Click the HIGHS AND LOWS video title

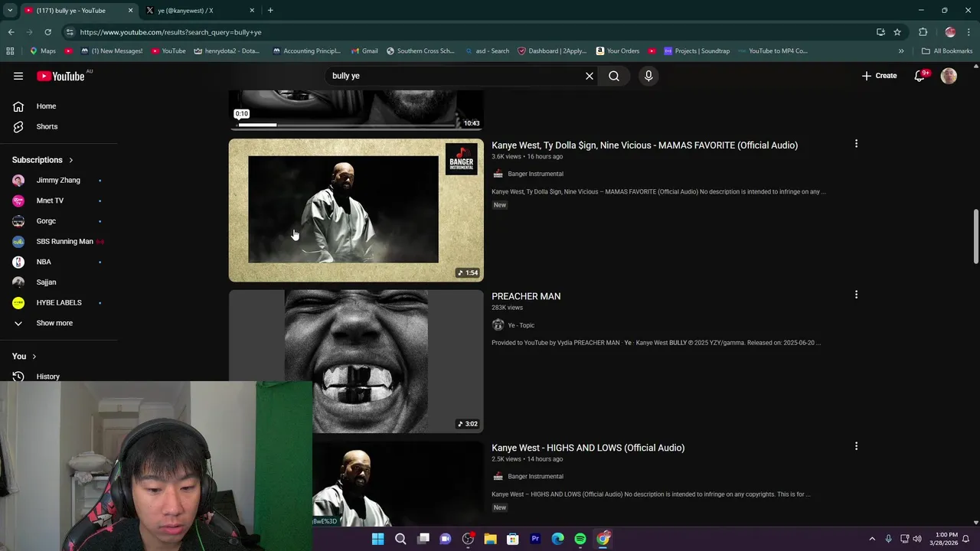coord(588,448)
